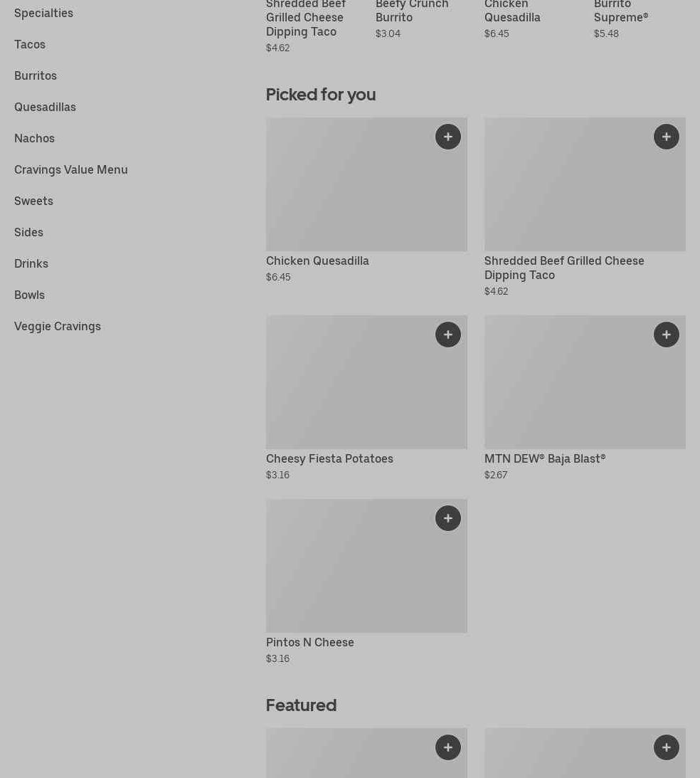Show the Drinks category
Viewport: 700px width, 778px height.
click(31, 263)
